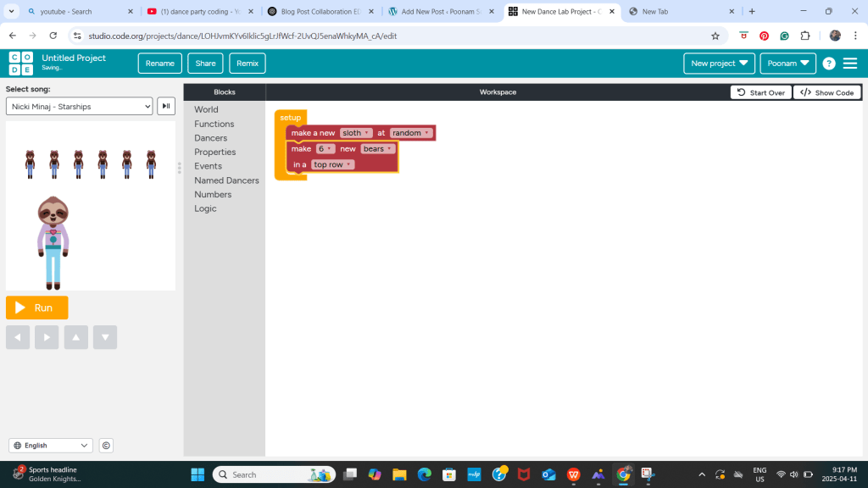
Task: Click the Windows taskbar Search box
Action: [273, 474]
